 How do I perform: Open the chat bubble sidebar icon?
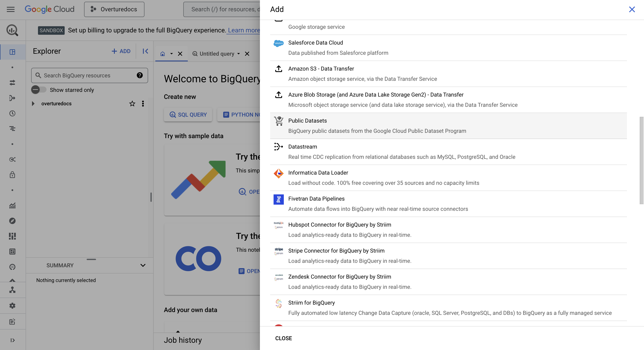tap(12, 267)
